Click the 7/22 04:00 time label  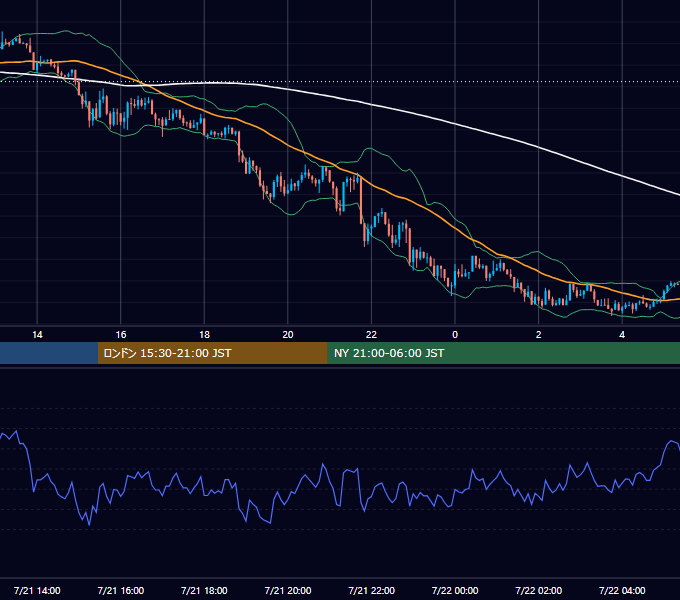click(622, 590)
